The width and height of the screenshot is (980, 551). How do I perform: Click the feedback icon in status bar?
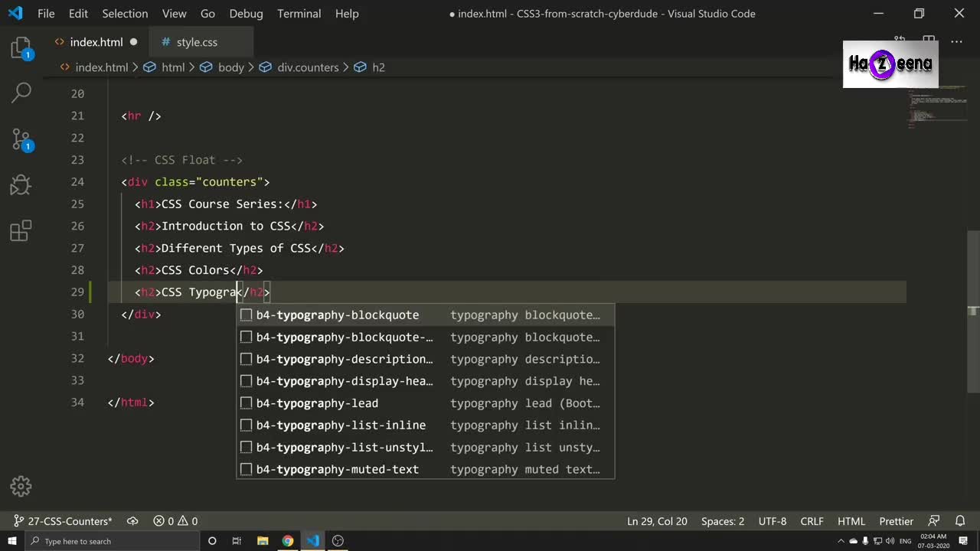933,521
